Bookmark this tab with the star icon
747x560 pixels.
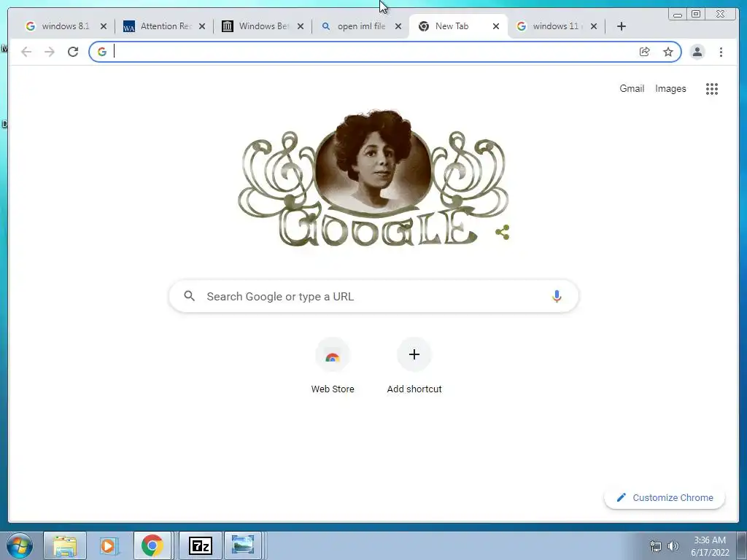tap(668, 52)
